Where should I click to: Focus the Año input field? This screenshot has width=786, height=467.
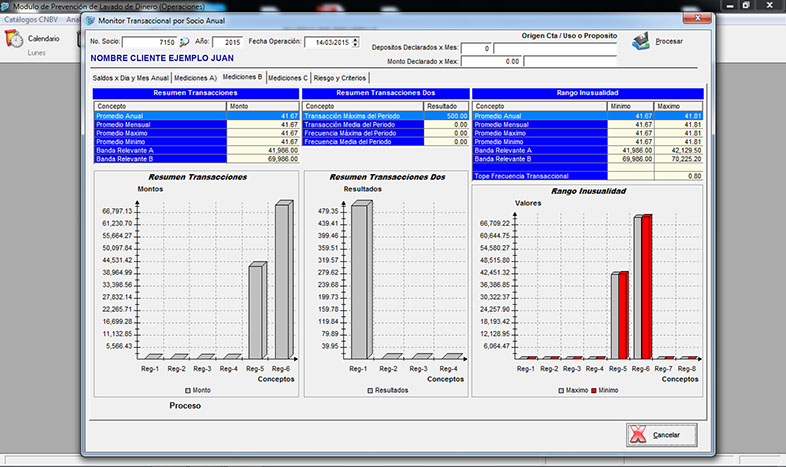tap(227, 42)
